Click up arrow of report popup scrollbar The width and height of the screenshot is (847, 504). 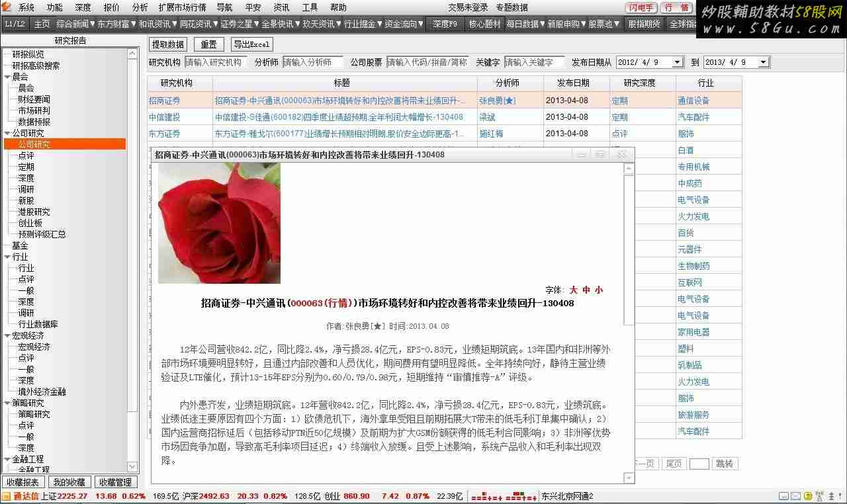[x=629, y=169]
